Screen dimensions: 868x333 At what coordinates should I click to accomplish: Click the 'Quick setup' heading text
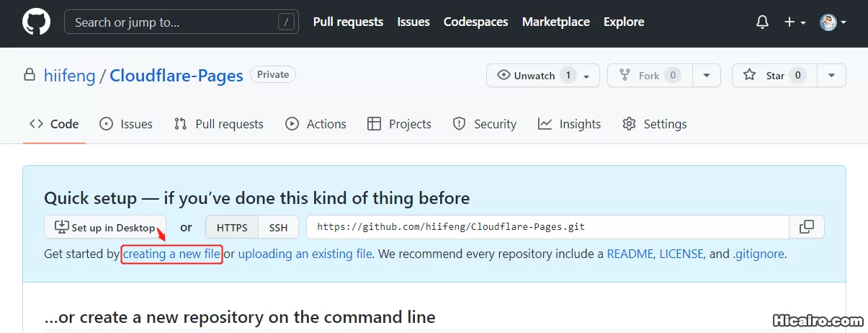(x=256, y=197)
